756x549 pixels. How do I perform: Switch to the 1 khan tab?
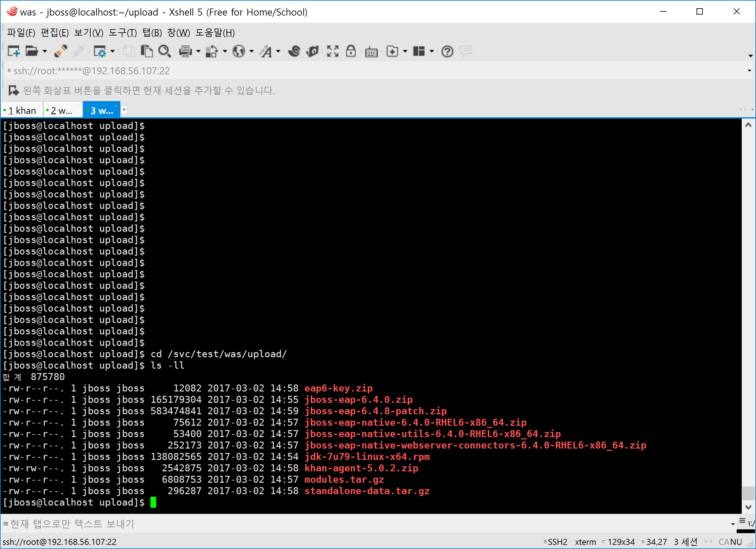tap(22, 110)
